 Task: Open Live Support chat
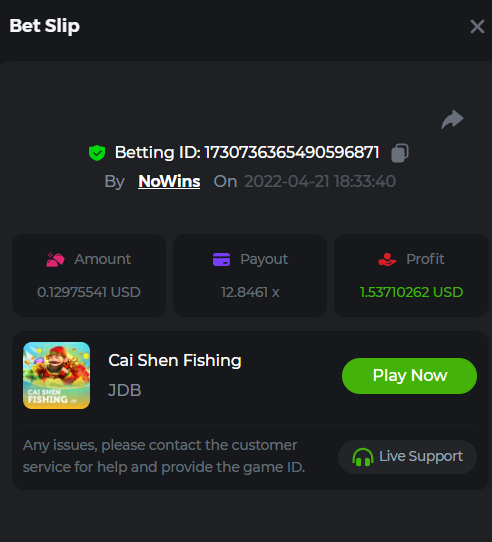(x=407, y=457)
